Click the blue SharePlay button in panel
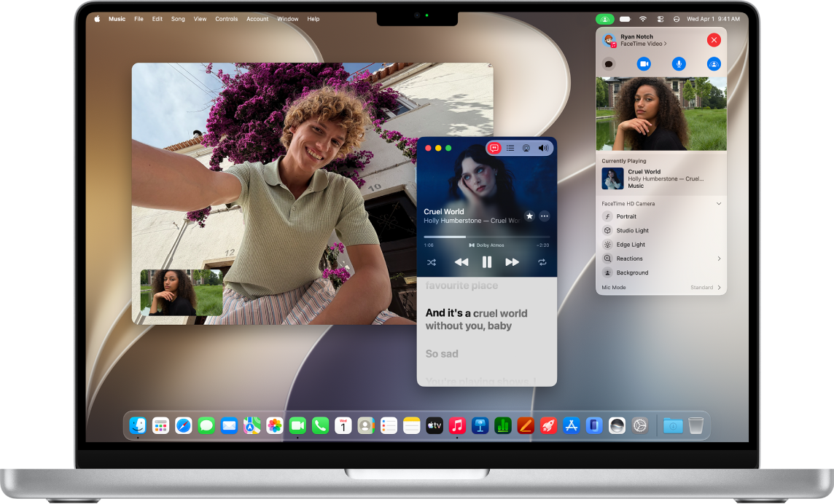 pos(714,64)
